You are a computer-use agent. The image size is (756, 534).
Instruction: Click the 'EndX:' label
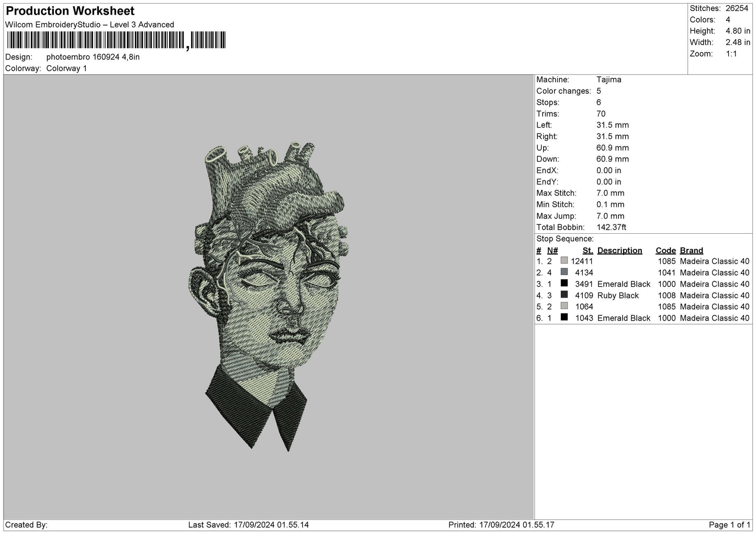tap(547, 171)
